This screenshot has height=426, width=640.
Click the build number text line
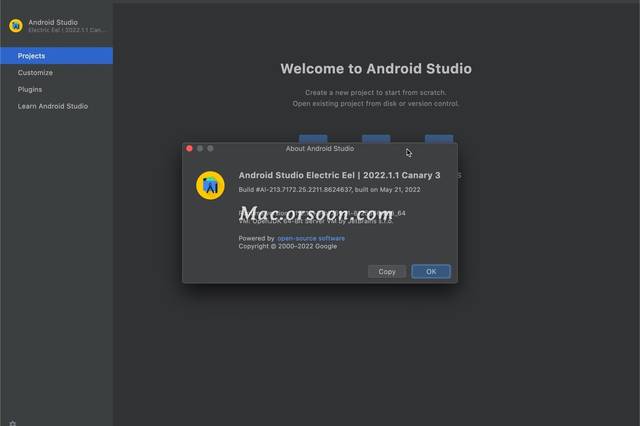(x=329, y=189)
